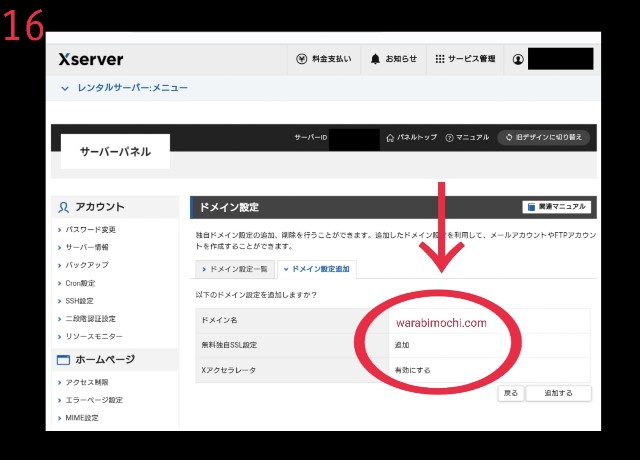Open SSH設定 in sidebar
The image size is (640, 460).
pos(79,301)
